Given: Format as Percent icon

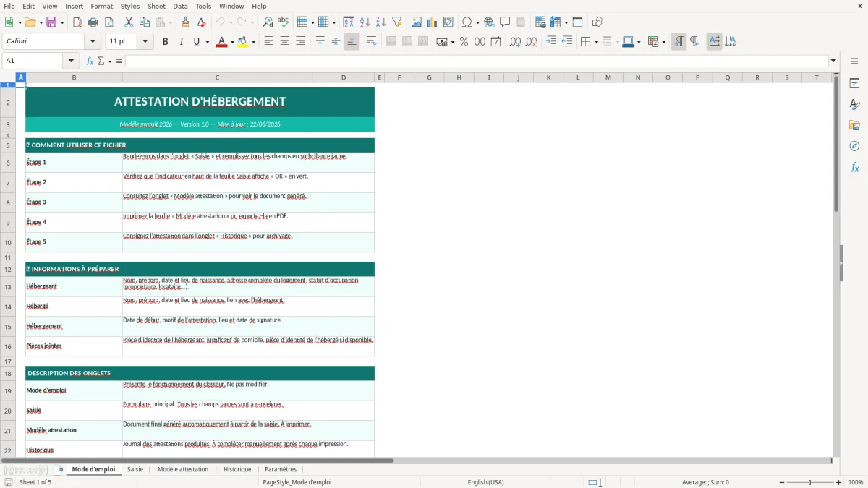Looking at the screenshot, I should (464, 42).
